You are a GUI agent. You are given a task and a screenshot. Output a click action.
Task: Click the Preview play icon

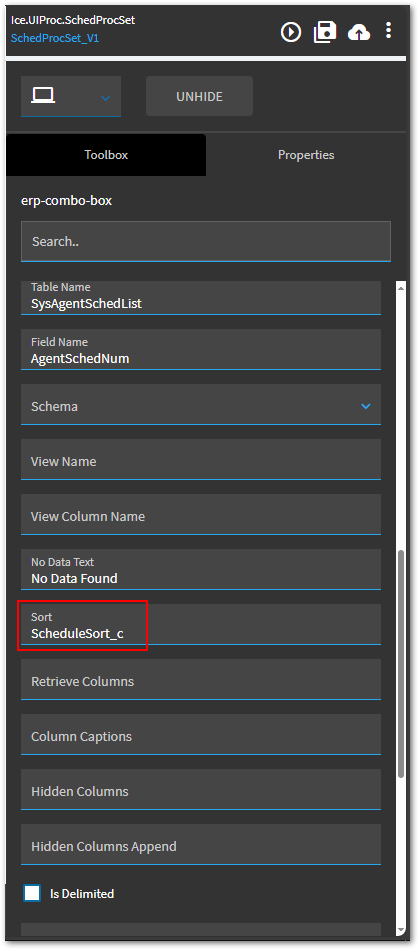pos(291,32)
